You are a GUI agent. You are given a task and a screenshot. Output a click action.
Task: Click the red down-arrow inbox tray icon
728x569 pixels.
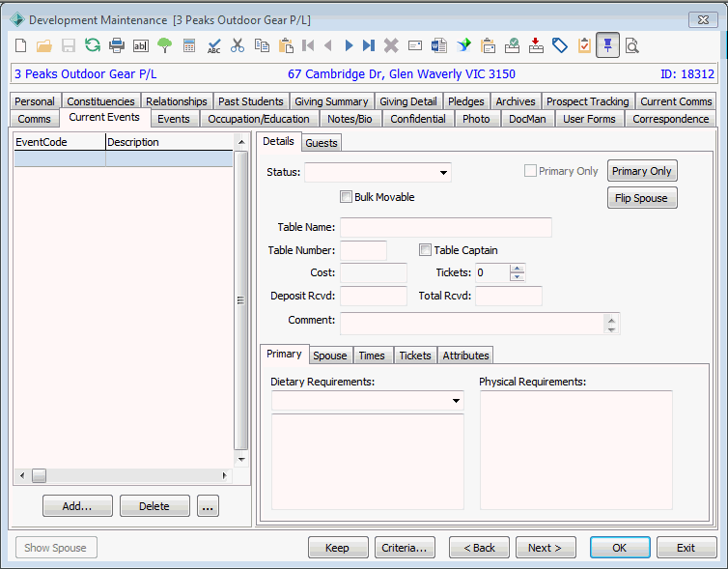point(536,45)
